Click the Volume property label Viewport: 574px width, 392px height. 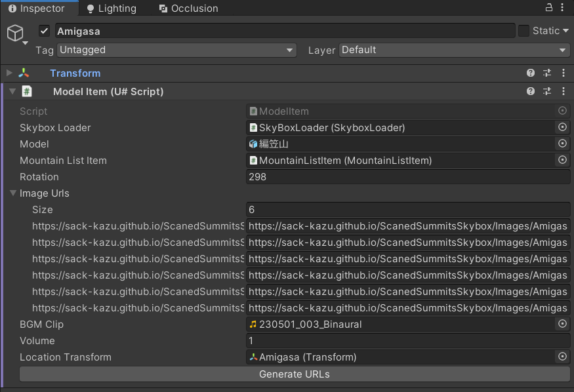click(37, 341)
